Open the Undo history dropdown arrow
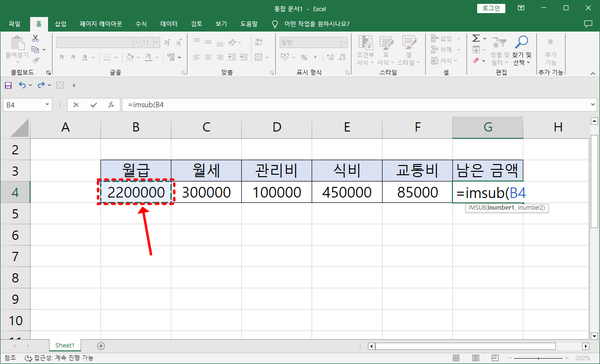This screenshot has width=600, height=364. (x=30, y=85)
